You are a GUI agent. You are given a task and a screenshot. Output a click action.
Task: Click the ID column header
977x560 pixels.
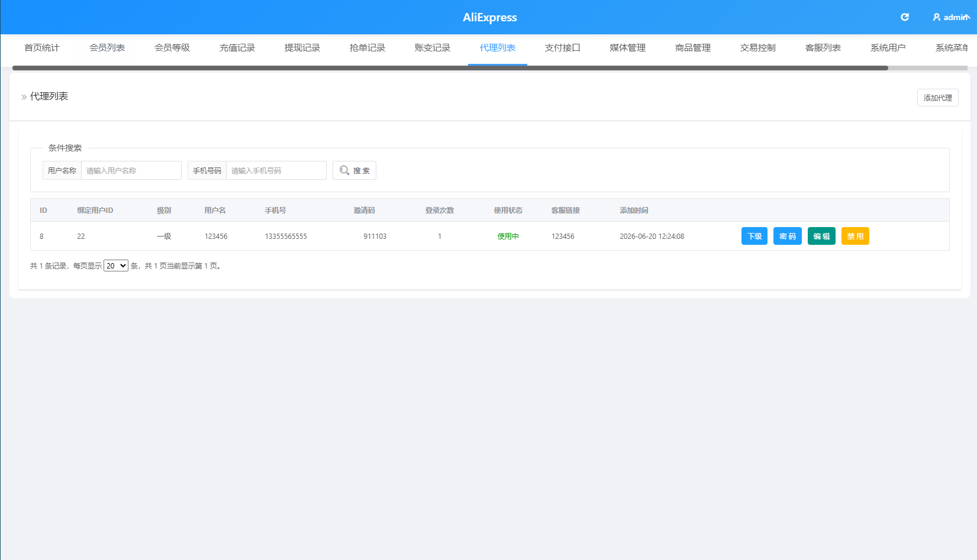[x=43, y=211]
